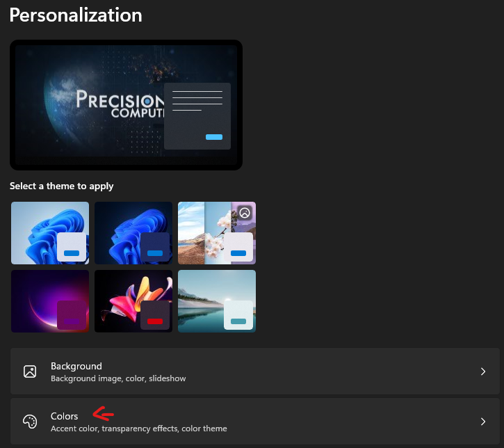Viewport: 504px width, 448px height.
Task: Apply the calm lake landscape theme
Action: 217,301
